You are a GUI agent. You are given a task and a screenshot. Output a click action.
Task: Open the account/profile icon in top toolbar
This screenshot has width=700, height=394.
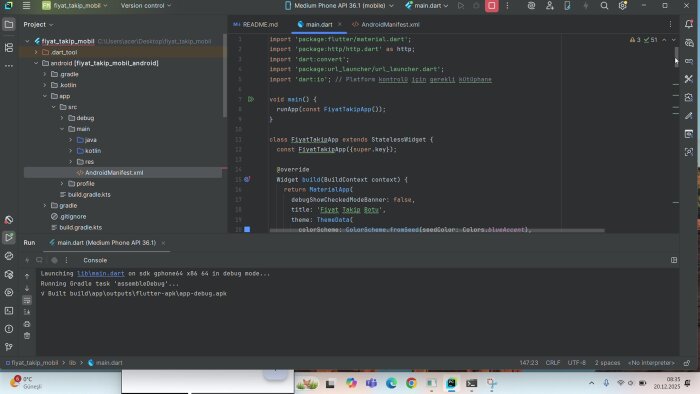[550, 6]
